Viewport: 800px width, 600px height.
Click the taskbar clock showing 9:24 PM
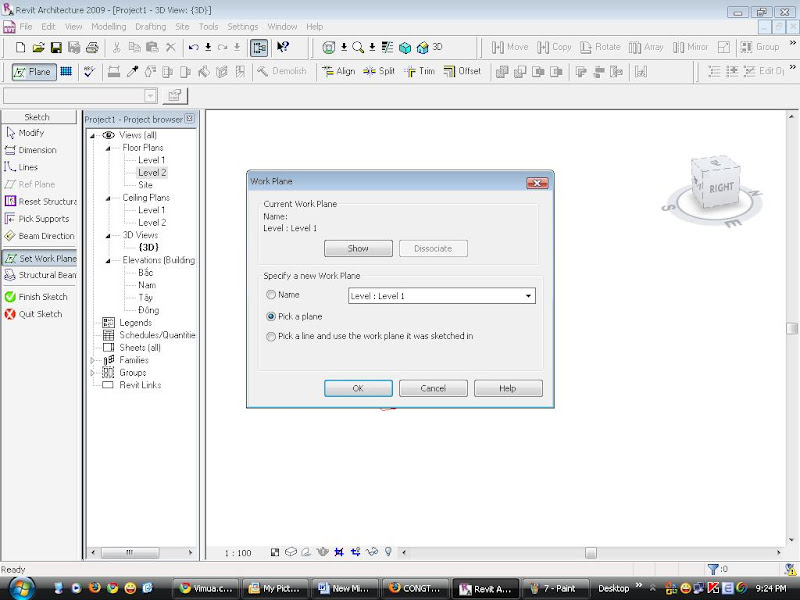click(771, 588)
